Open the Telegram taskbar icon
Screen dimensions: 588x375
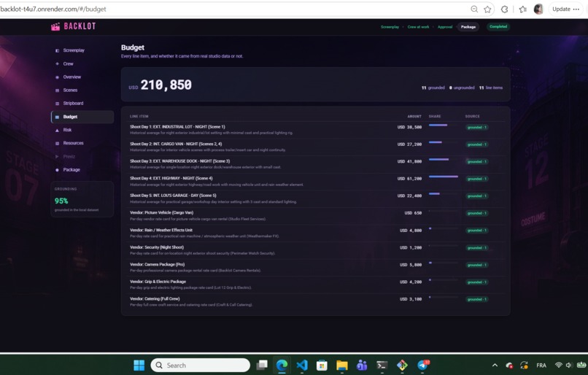423,365
